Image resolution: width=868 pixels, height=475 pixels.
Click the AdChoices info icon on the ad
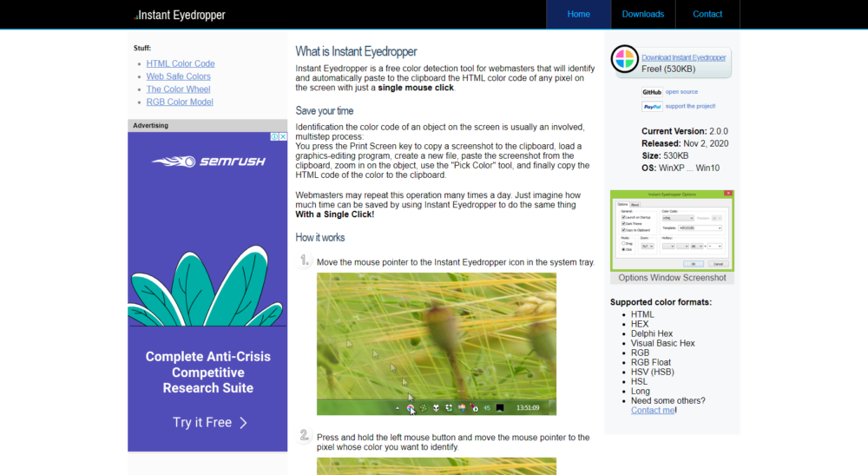[274, 136]
